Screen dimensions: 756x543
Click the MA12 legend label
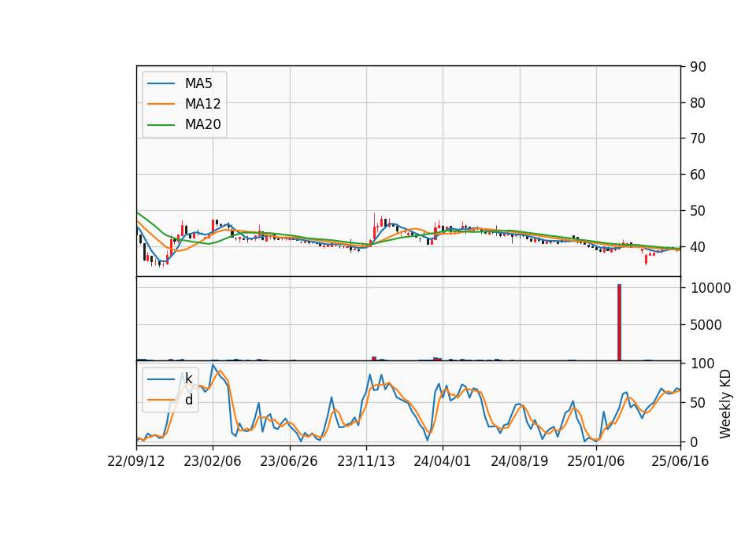point(202,104)
